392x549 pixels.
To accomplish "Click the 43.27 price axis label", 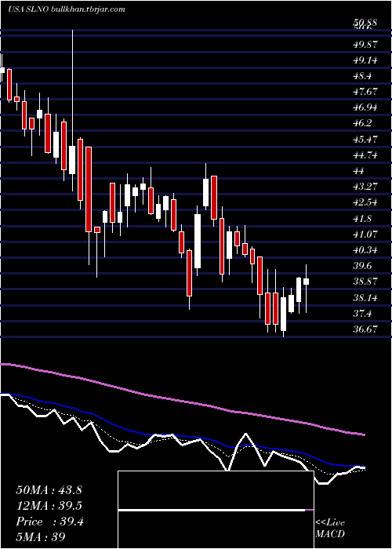I will (365, 187).
